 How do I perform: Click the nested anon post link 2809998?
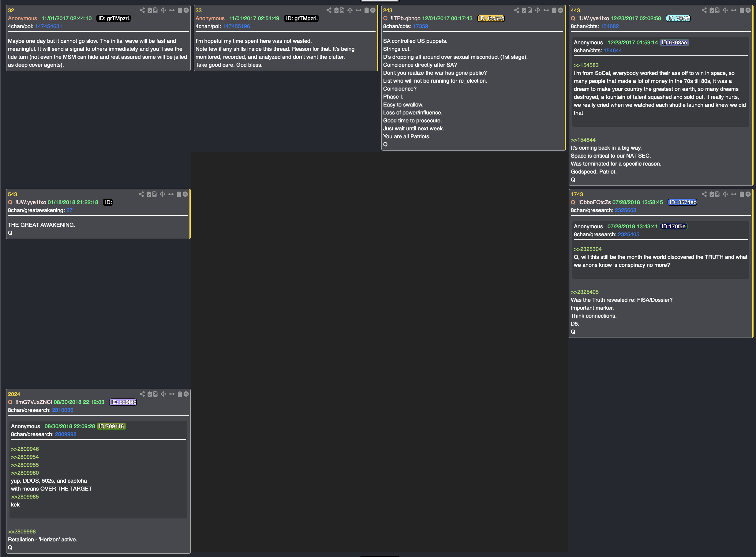click(66, 435)
